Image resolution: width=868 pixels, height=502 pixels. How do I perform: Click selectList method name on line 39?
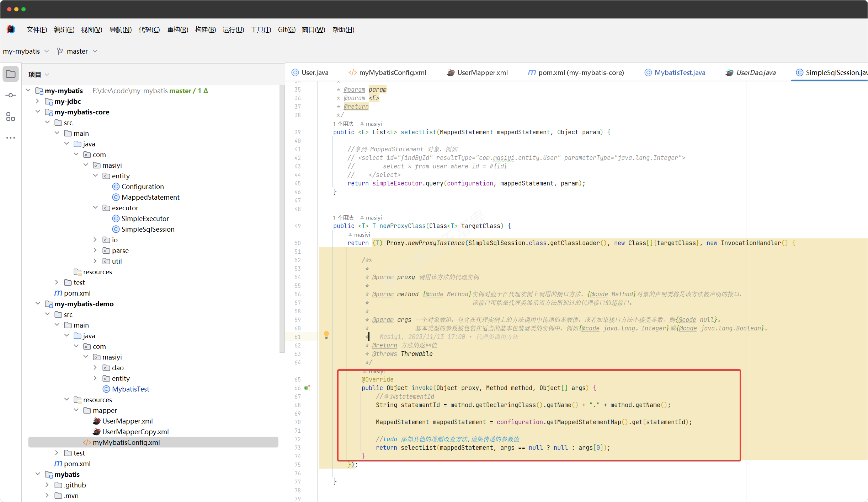418,132
